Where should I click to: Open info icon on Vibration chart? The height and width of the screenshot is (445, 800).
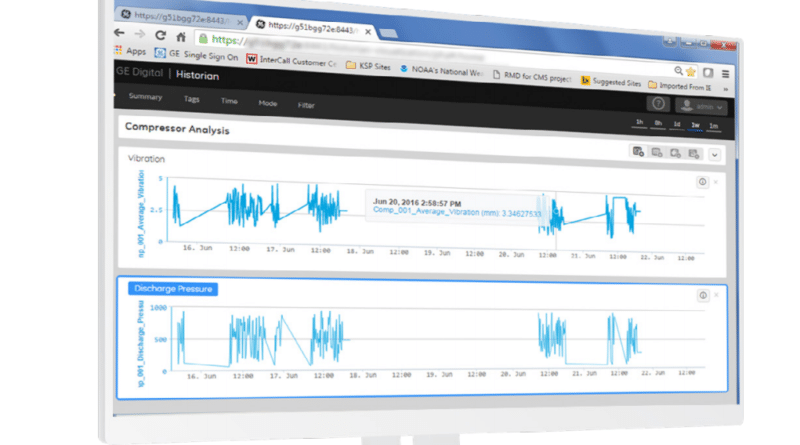click(702, 182)
